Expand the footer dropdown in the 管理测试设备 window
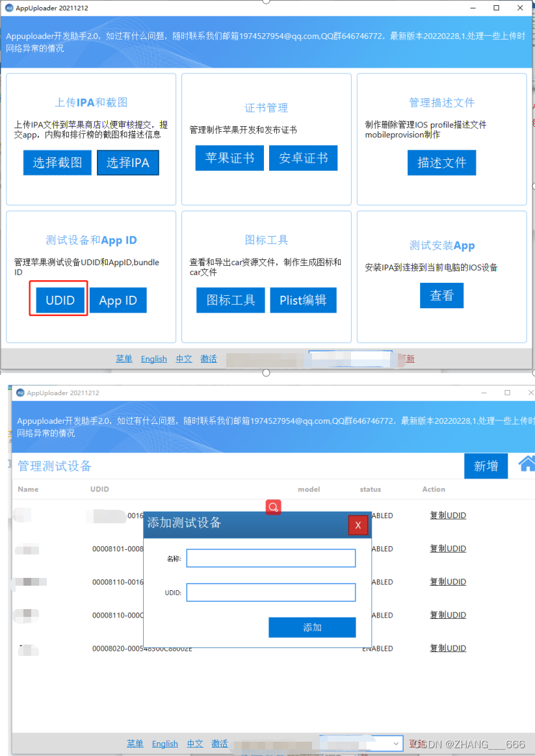This screenshot has width=535, height=756. [x=396, y=744]
